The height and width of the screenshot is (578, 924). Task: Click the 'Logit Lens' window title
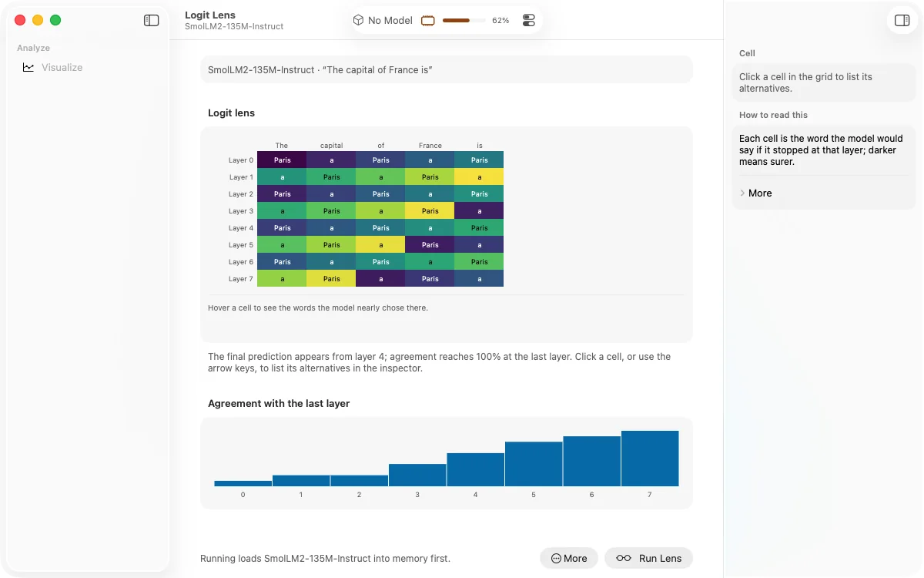[x=210, y=15]
